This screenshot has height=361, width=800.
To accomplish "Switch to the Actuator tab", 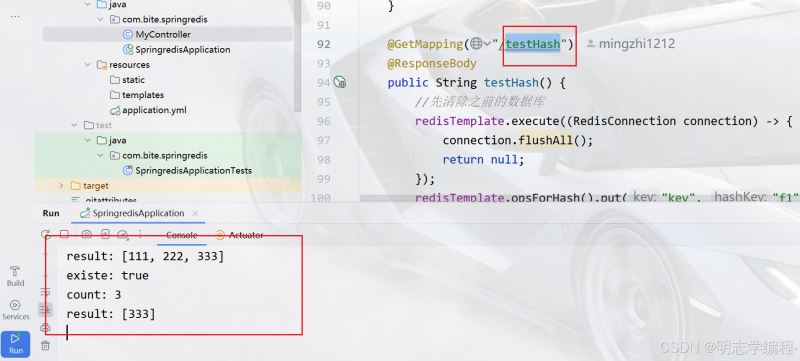I will coord(240,235).
